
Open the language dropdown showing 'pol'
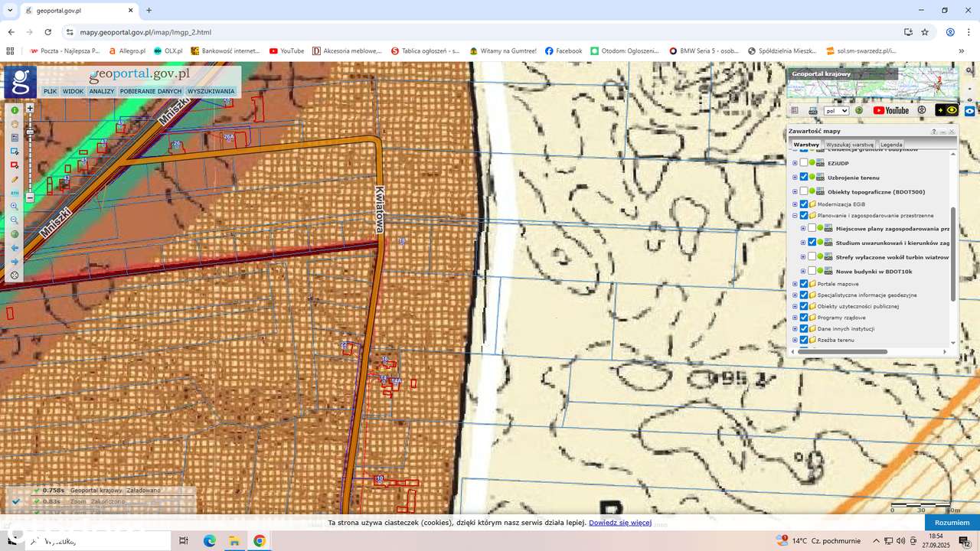click(836, 110)
